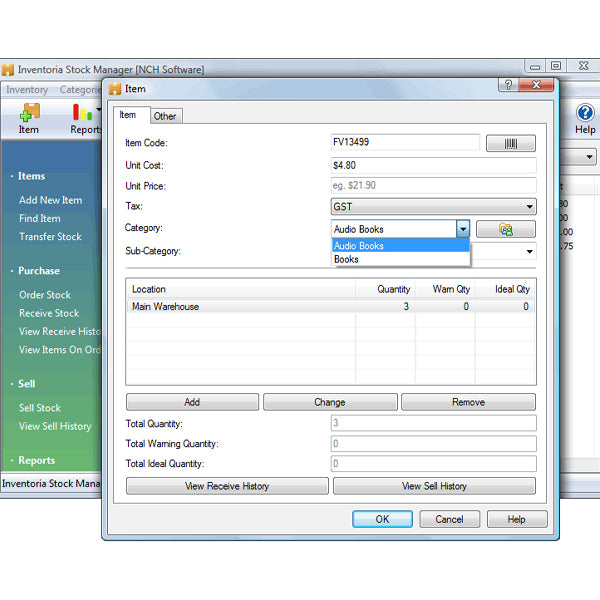Open Reports toolbar icon in main window
The width and height of the screenshot is (600, 600).
point(85,119)
